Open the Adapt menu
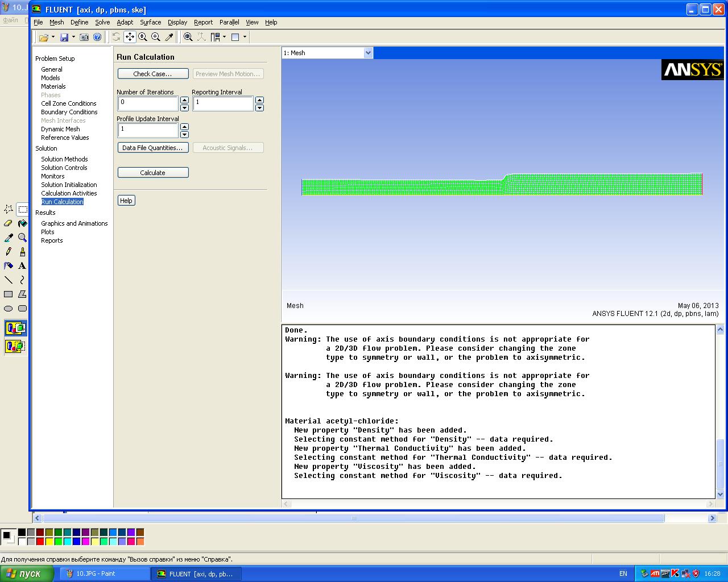 coord(125,22)
